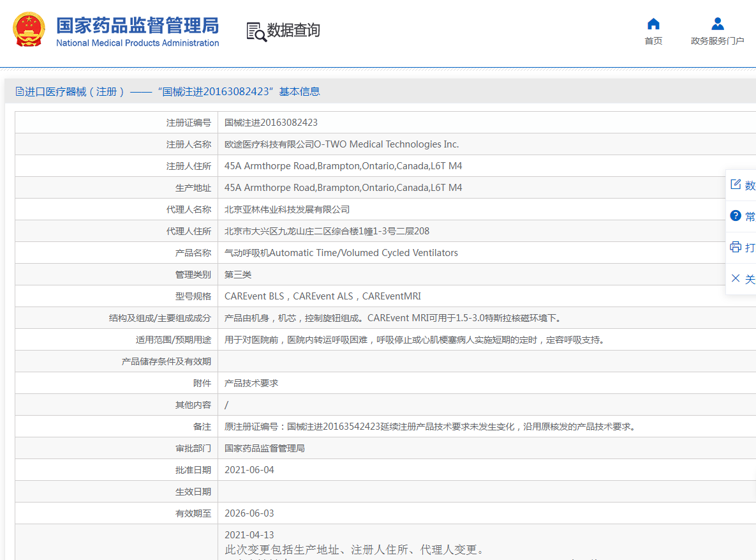Click the 首页 home icon
Image resolution: width=756 pixels, height=560 pixels.
pos(653,24)
